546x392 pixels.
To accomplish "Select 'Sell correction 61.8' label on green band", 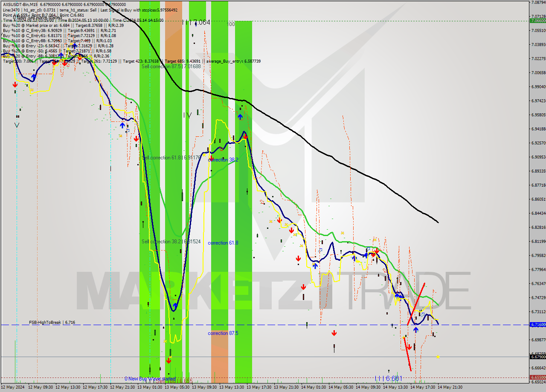I will [171, 158].
